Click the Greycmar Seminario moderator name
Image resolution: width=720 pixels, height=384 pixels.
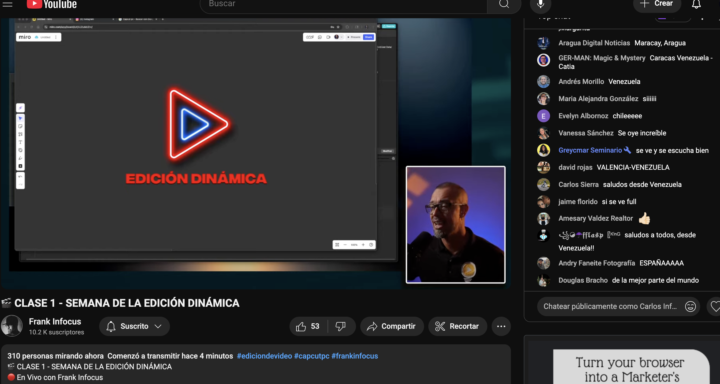click(x=590, y=150)
